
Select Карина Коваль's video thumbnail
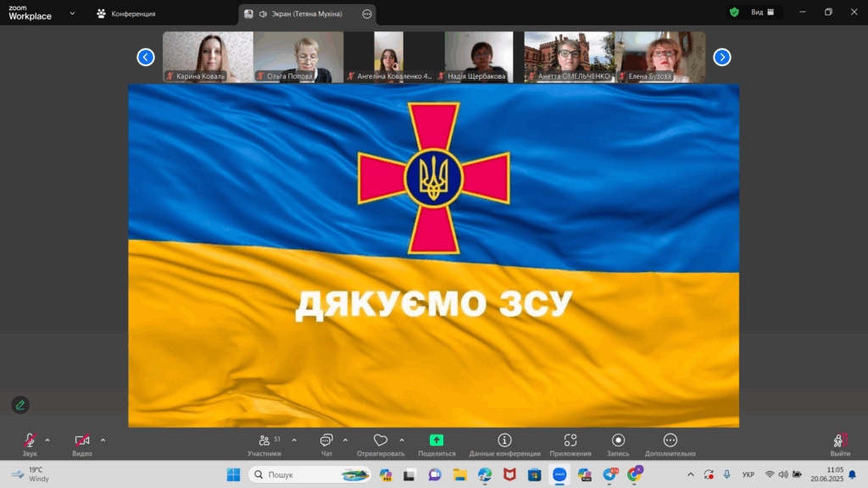click(x=209, y=57)
